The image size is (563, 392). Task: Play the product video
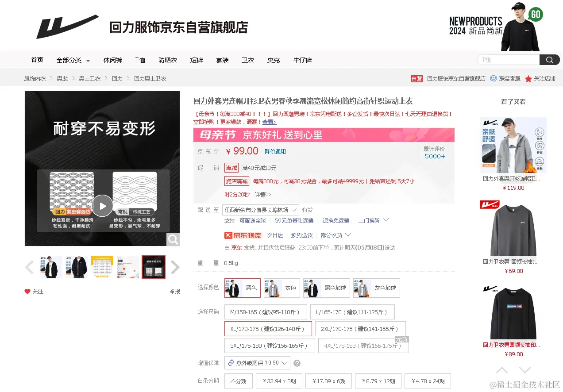coord(102,206)
